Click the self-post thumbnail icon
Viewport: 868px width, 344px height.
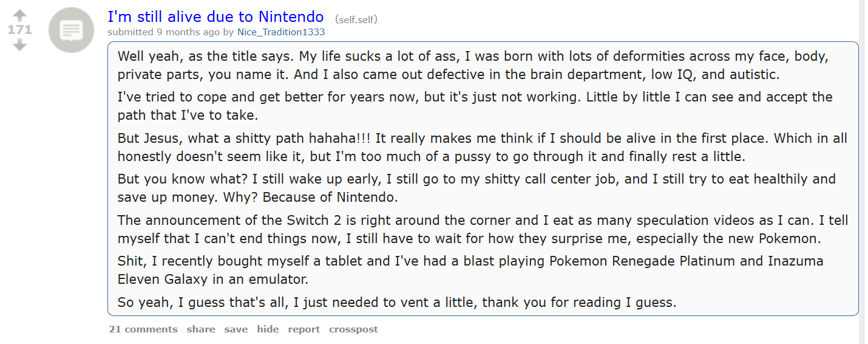point(72,30)
